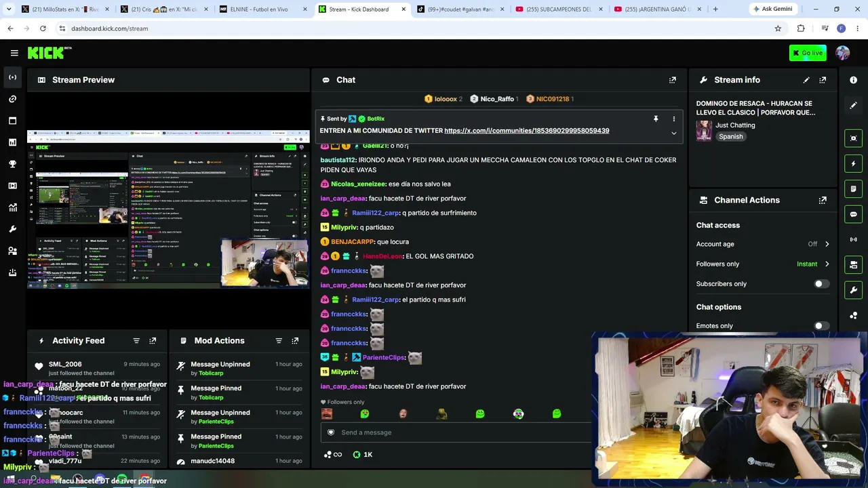Pop out the Channel Actions panel
The image size is (868, 488).
coord(823,200)
